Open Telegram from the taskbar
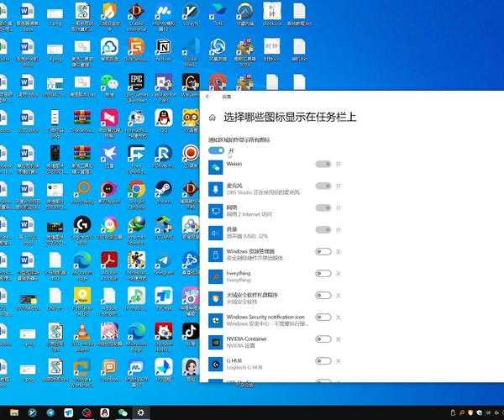This screenshot has width=504, height=420. 50,412
